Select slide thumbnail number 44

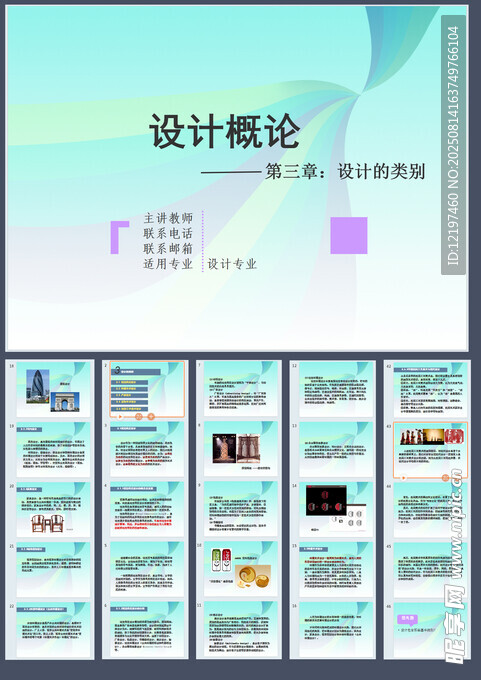point(431,510)
